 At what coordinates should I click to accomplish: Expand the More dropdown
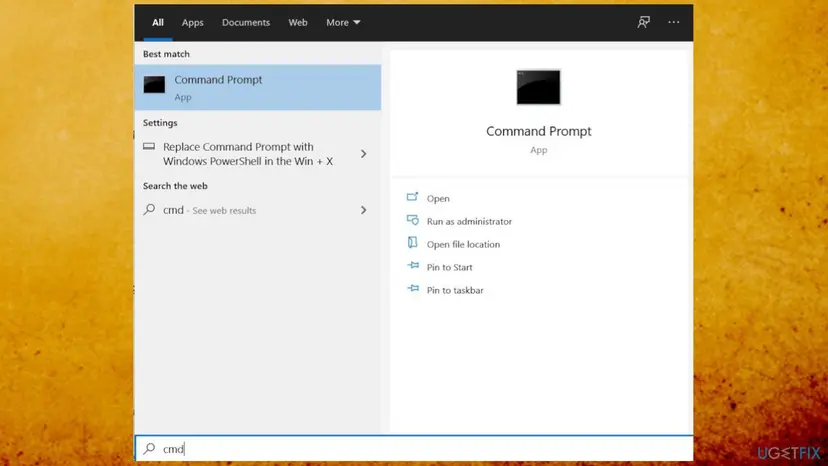pos(343,22)
